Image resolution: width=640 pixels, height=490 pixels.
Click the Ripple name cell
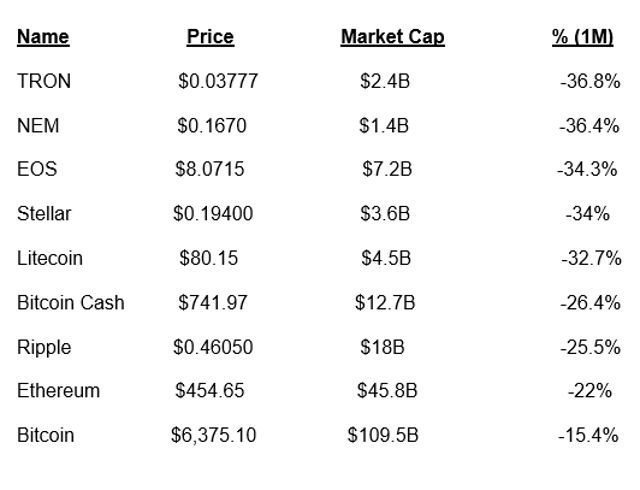tap(44, 347)
